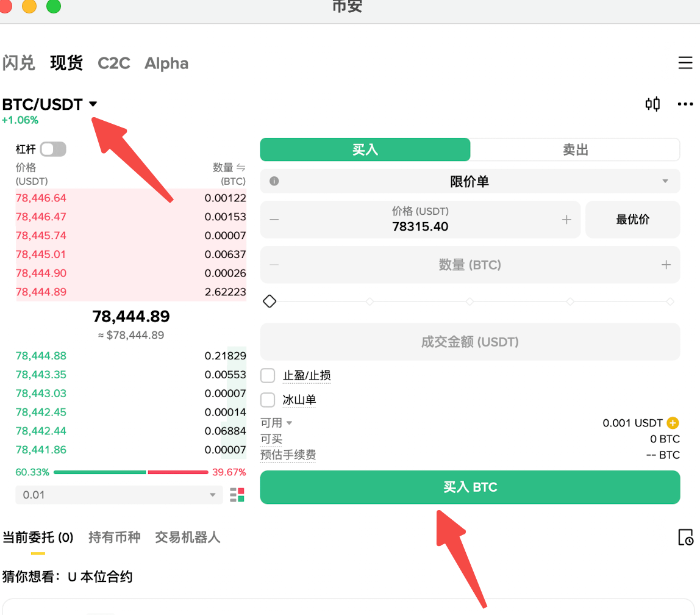The width and height of the screenshot is (700, 615).
Task: Check the 止盈/止损 checkbox
Action: 268,375
